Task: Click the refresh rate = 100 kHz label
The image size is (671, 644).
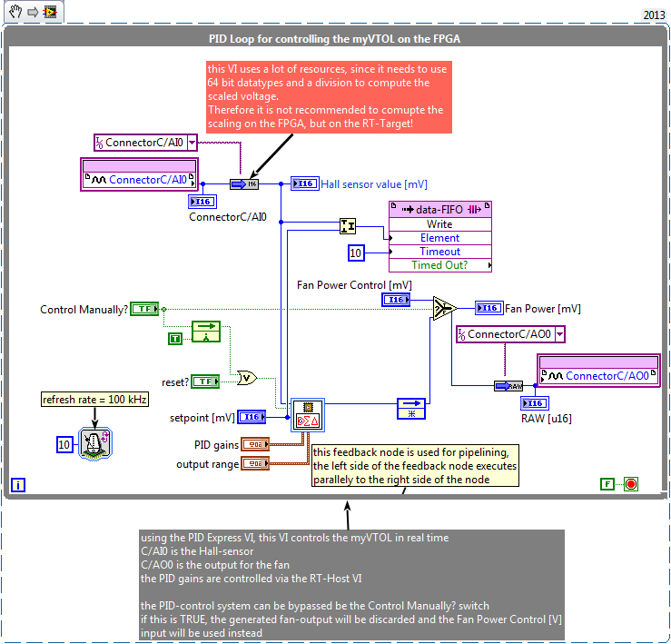Action: tap(94, 400)
